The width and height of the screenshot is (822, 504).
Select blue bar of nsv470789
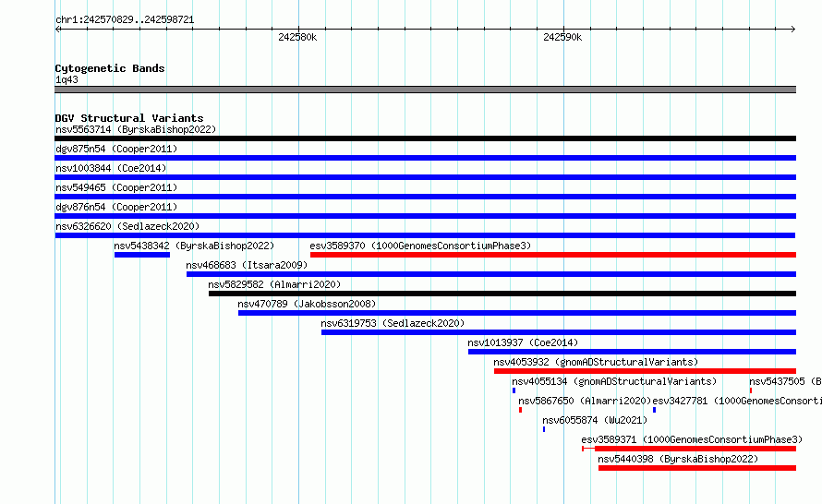(x=517, y=313)
